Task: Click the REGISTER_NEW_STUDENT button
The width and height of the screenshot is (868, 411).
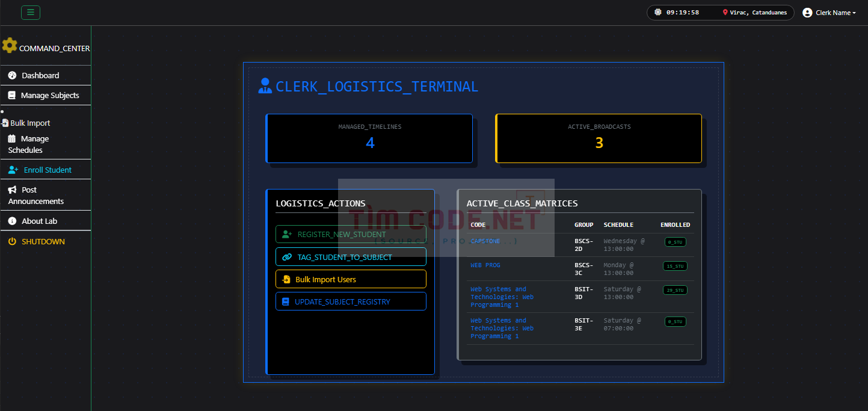Action: [x=351, y=234]
